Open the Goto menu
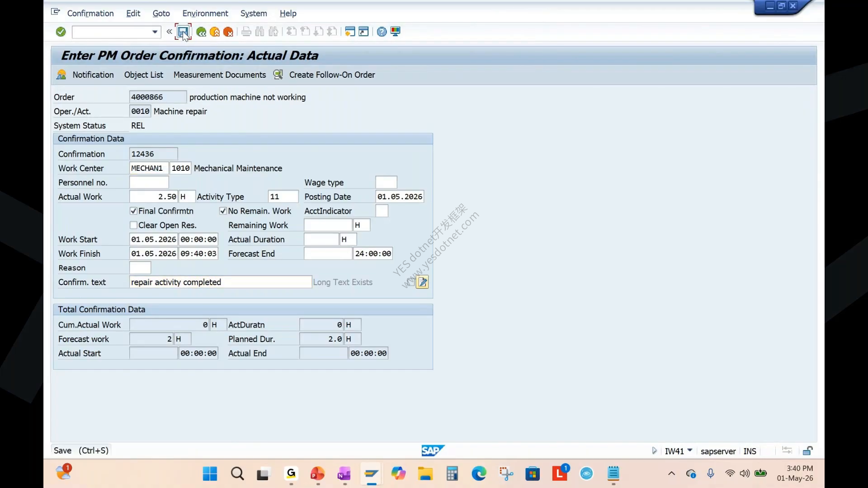 click(x=161, y=14)
